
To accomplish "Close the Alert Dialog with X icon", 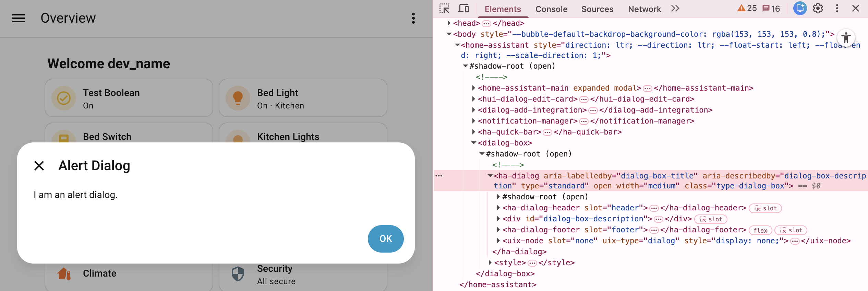I will point(39,166).
